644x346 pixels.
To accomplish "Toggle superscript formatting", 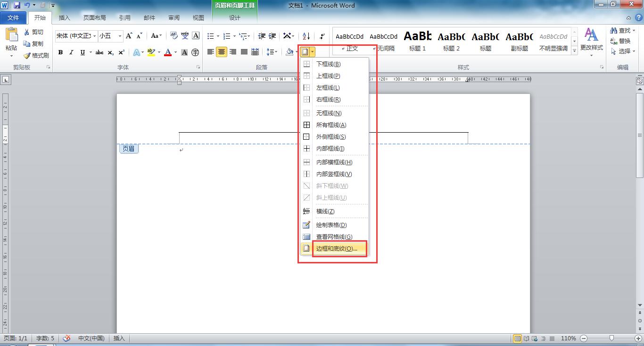I will pyautogui.click(x=122, y=52).
